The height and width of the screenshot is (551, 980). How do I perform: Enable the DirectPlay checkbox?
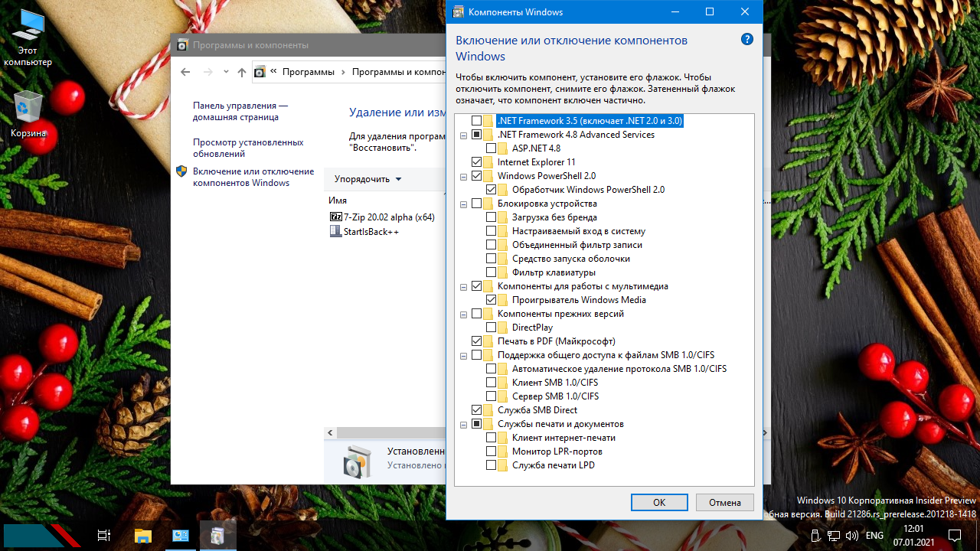[492, 328]
